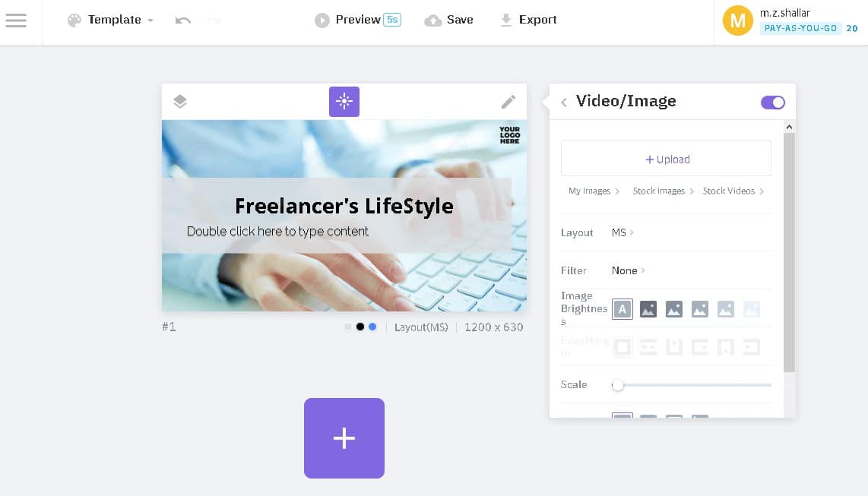
Task: Select the medium image brightness option
Action: 700,309
